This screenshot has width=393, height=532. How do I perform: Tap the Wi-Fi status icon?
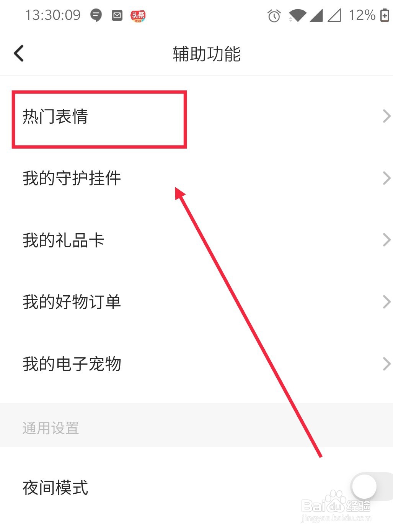(x=297, y=16)
